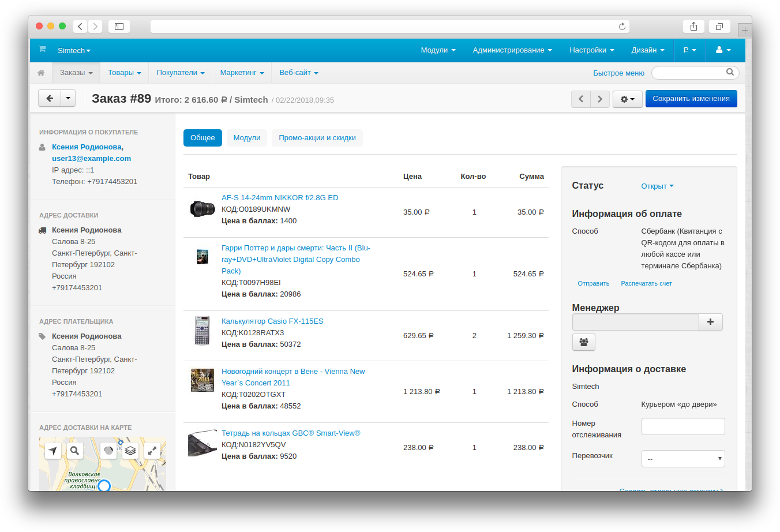This screenshot has width=780, height=532.
Task: Open the map layers selector
Action: tap(130, 451)
